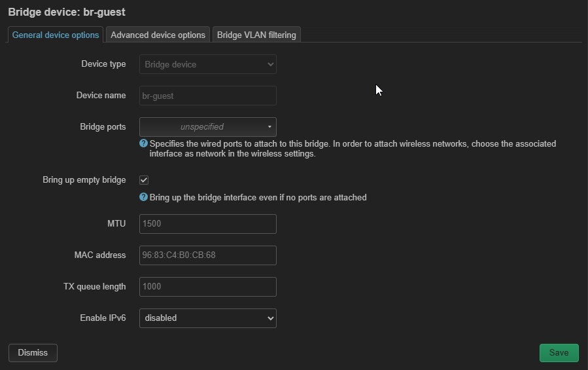588x370 pixels.
Task: Open the Enable IPv6 dropdown
Action: pyautogui.click(x=208, y=318)
